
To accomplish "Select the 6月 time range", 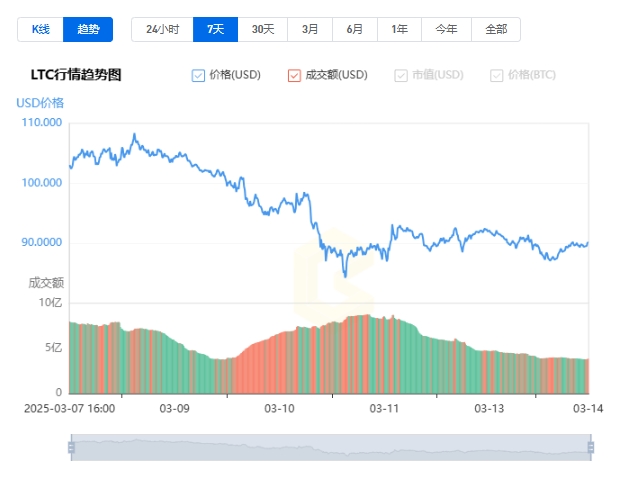I will [x=355, y=29].
